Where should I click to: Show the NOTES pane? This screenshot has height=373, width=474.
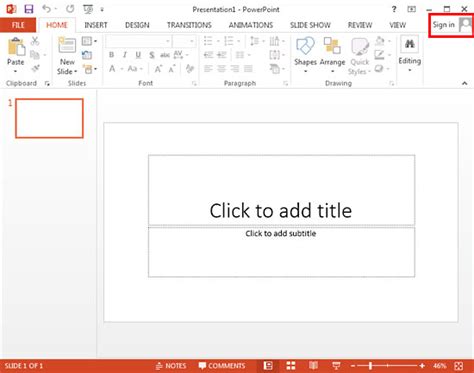[x=171, y=366]
